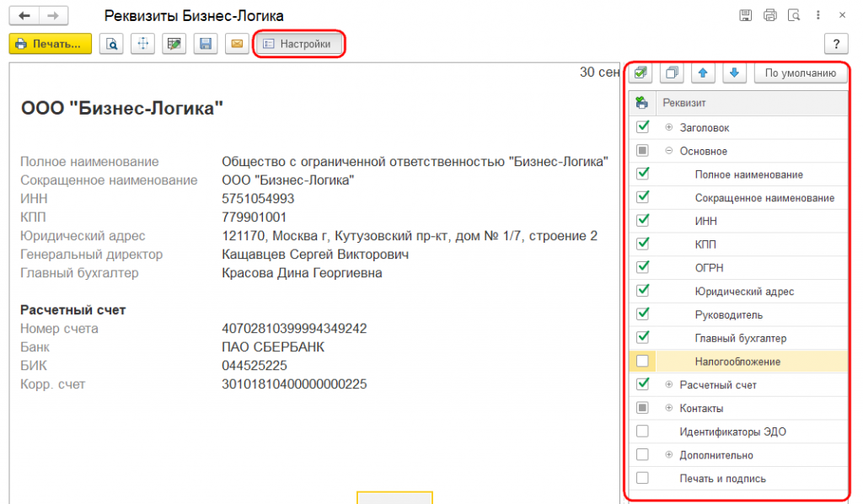Image resolution: width=863 pixels, height=504 pixels.
Task: Click account number 40702810399994349242
Action: click(294, 329)
